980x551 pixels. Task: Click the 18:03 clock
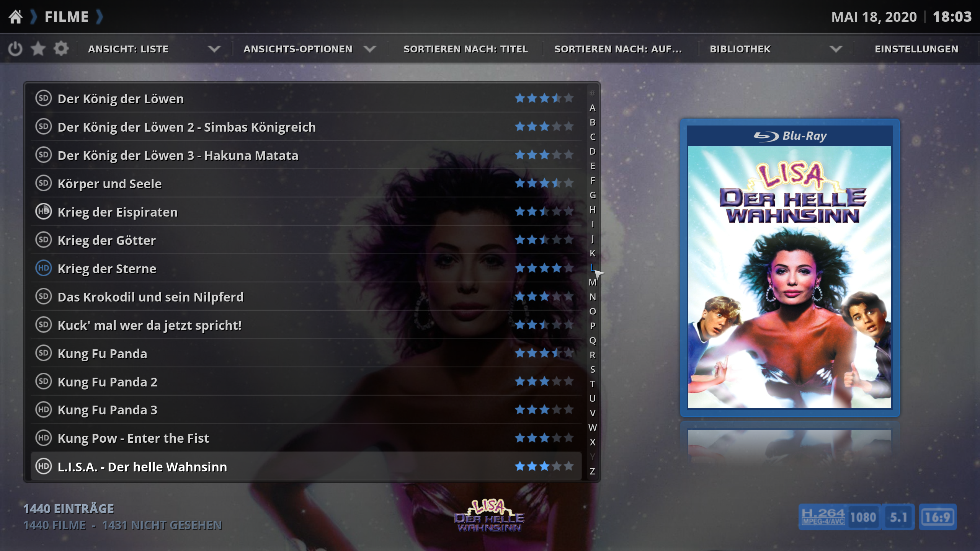(952, 17)
